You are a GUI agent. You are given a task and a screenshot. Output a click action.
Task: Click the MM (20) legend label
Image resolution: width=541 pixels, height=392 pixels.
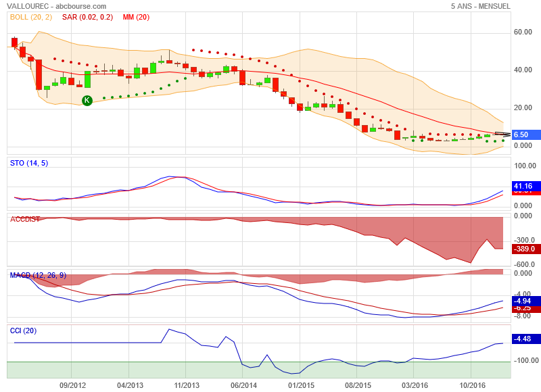tap(136, 17)
